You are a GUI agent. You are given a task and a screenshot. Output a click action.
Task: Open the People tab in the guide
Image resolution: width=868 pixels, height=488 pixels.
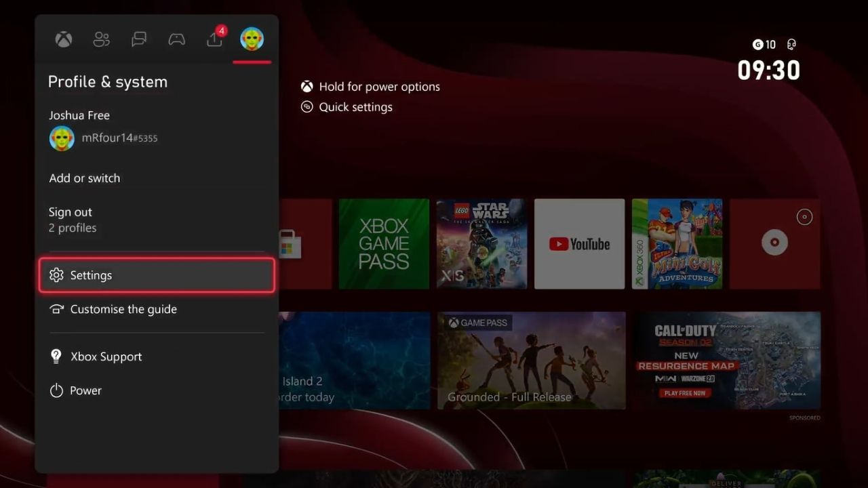(x=101, y=39)
